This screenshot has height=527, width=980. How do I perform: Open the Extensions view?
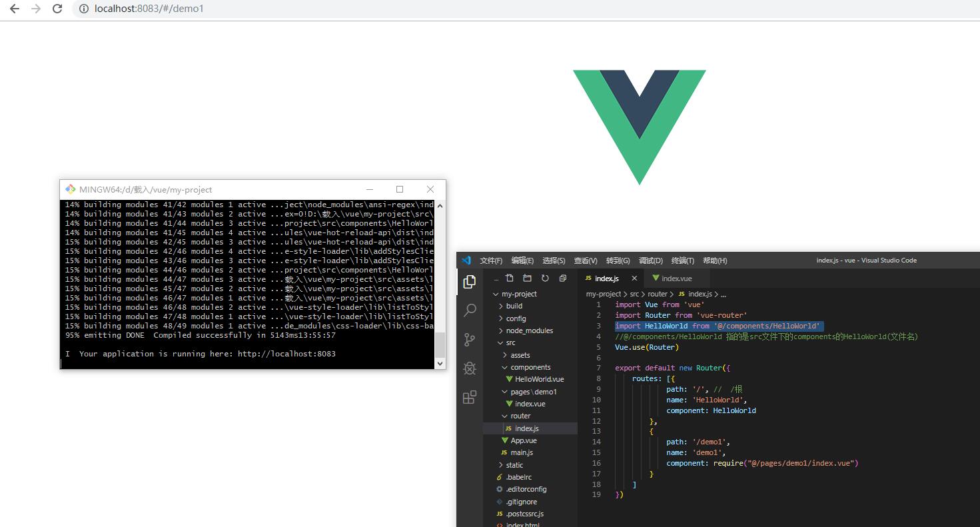click(x=470, y=397)
